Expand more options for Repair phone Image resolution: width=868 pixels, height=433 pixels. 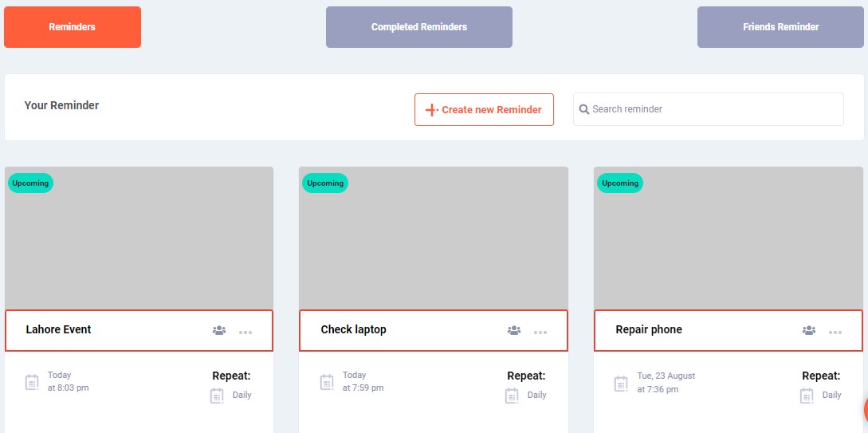pos(835,332)
